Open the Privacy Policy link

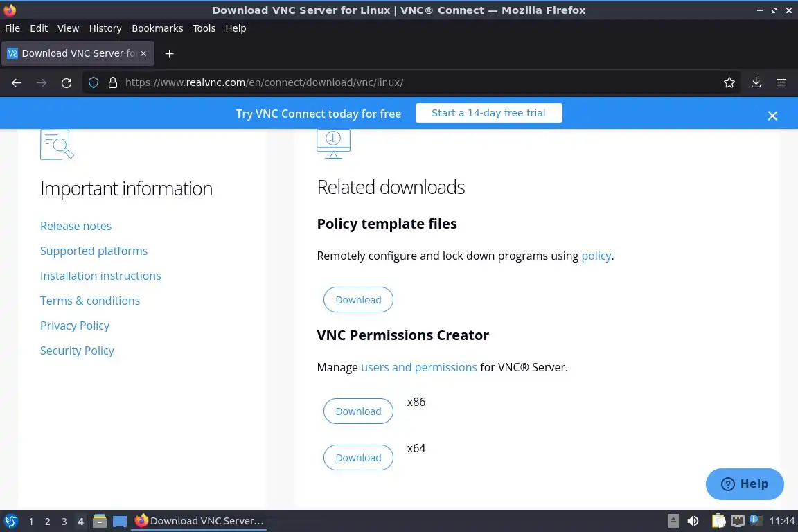[x=75, y=326]
